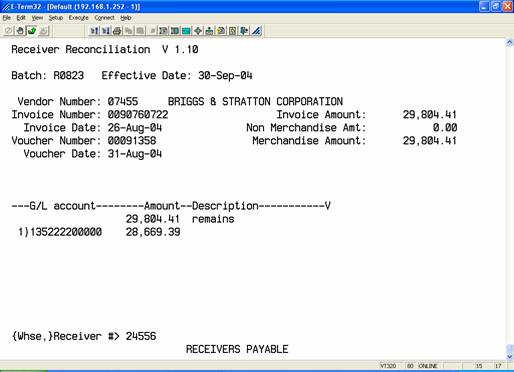514x372 pixels.
Task: Click the door exit toolbar icon
Action: click(244, 31)
